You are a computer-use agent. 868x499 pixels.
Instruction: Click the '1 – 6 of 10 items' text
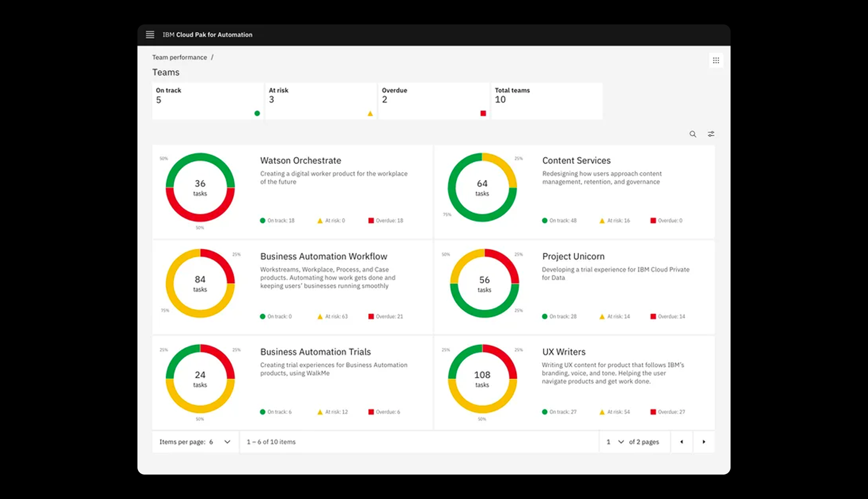tap(271, 442)
